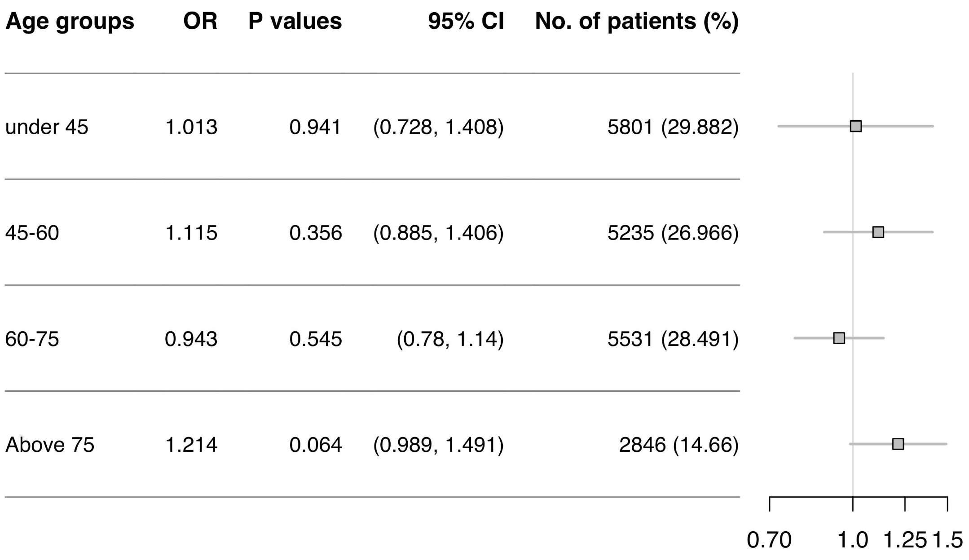Click the axis label 1.25
Screen dimensions: 969x560
coord(904,540)
